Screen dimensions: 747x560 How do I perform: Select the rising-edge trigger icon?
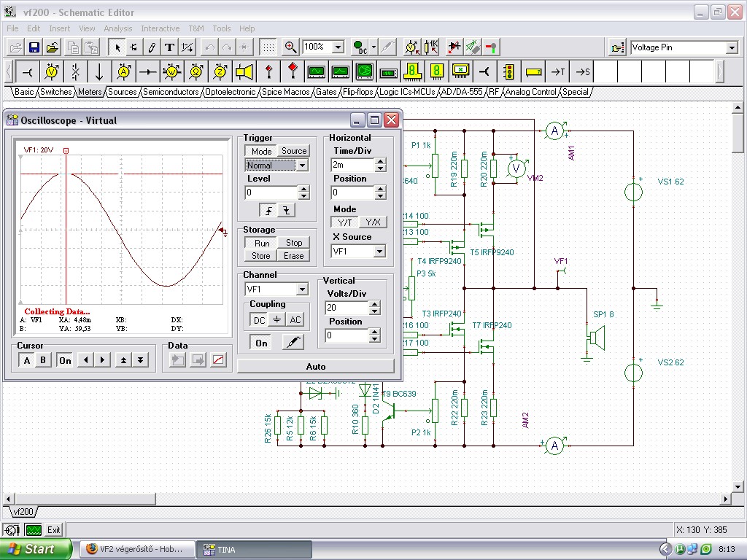click(268, 210)
